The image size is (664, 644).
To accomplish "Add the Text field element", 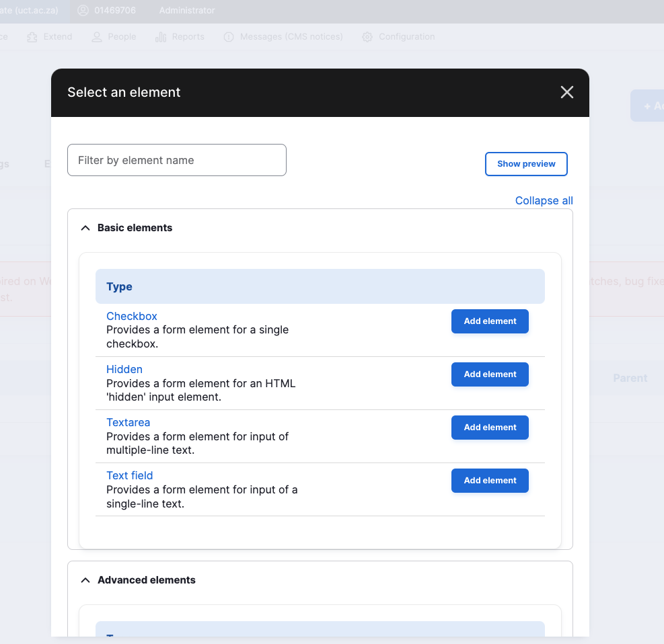I will (x=490, y=481).
